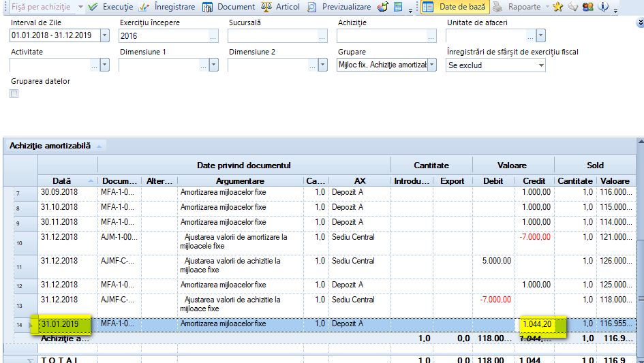644x363 pixels.
Task: Open the Înregistrare toolbar item
Action: [x=167, y=7]
